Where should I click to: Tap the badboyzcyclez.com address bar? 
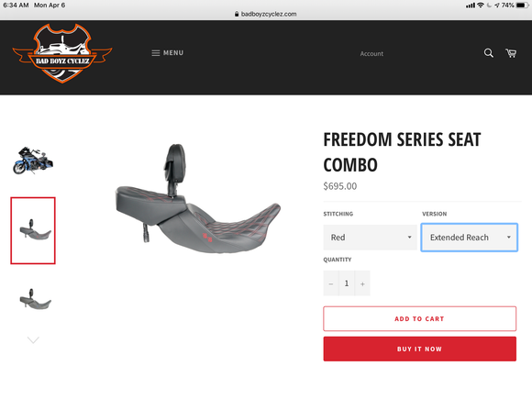coord(266,14)
